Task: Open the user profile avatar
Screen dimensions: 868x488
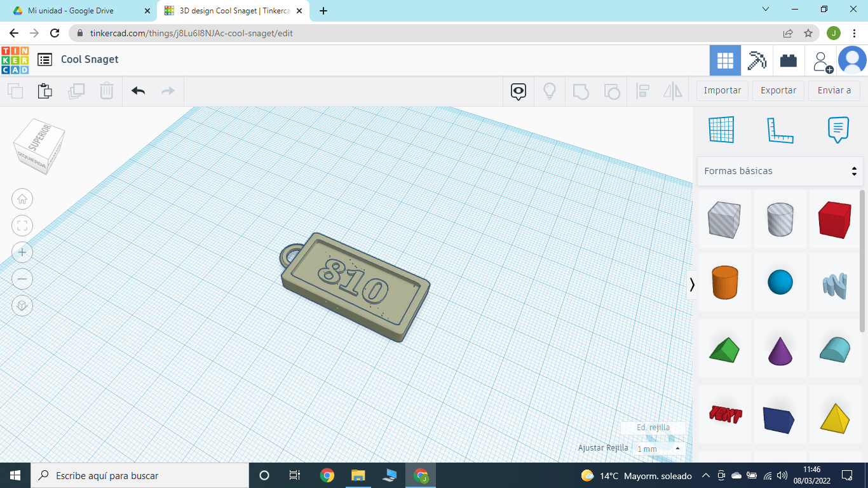Action: point(852,60)
